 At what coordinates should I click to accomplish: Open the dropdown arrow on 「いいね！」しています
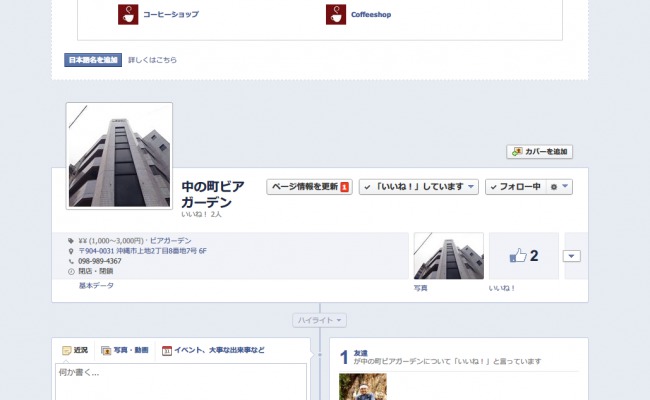pos(471,187)
